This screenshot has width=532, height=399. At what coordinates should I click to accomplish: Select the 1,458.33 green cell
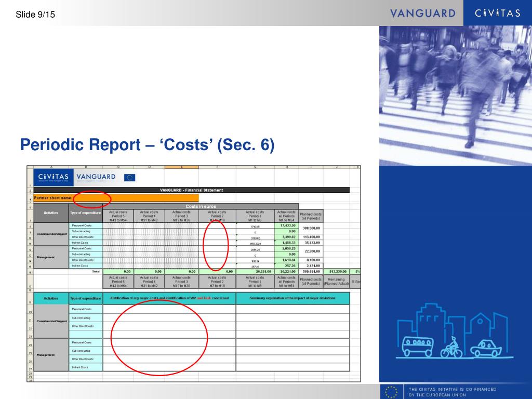coord(286,243)
